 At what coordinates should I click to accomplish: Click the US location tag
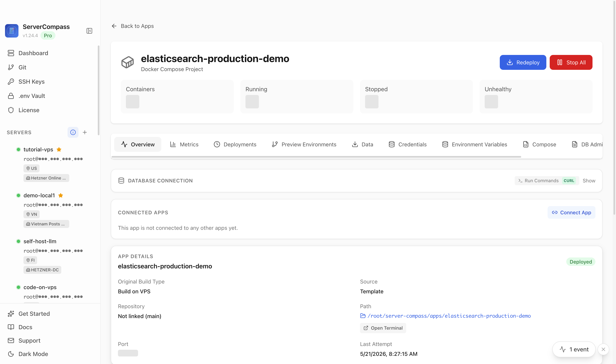[x=31, y=168]
